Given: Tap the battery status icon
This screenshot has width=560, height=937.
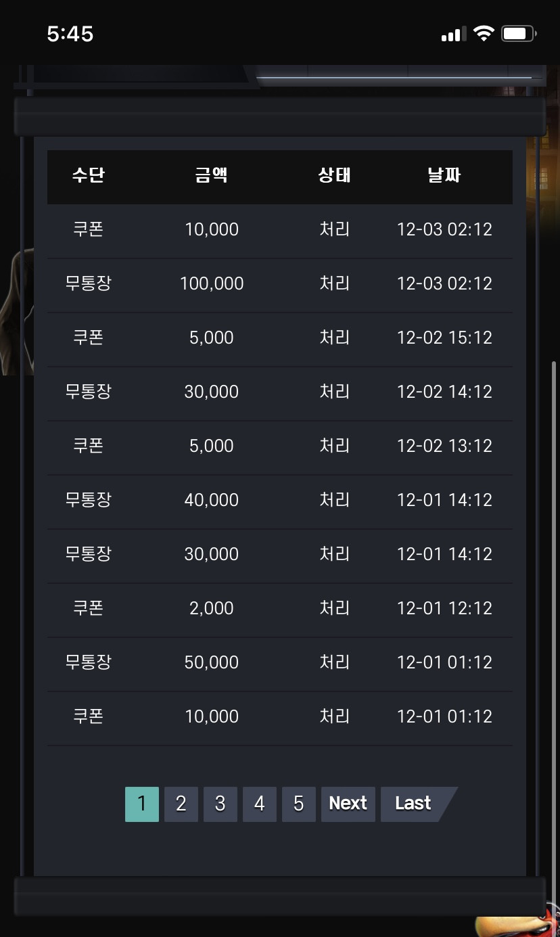Looking at the screenshot, I should pos(518,34).
